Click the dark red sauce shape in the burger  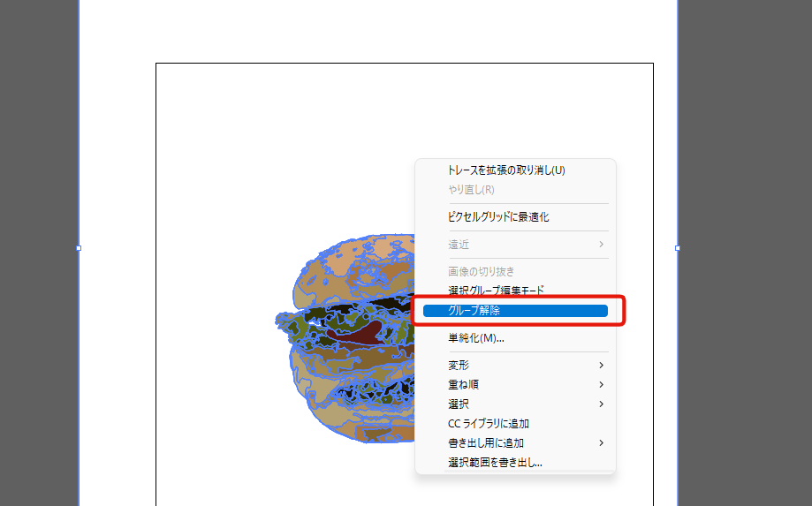pyautogui.click(x=357, y=333)
